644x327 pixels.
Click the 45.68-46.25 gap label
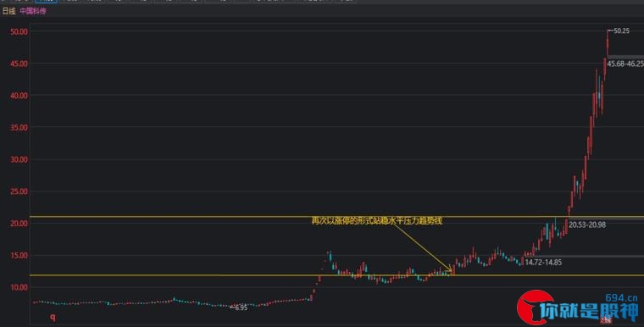click(x=625, y=64)
